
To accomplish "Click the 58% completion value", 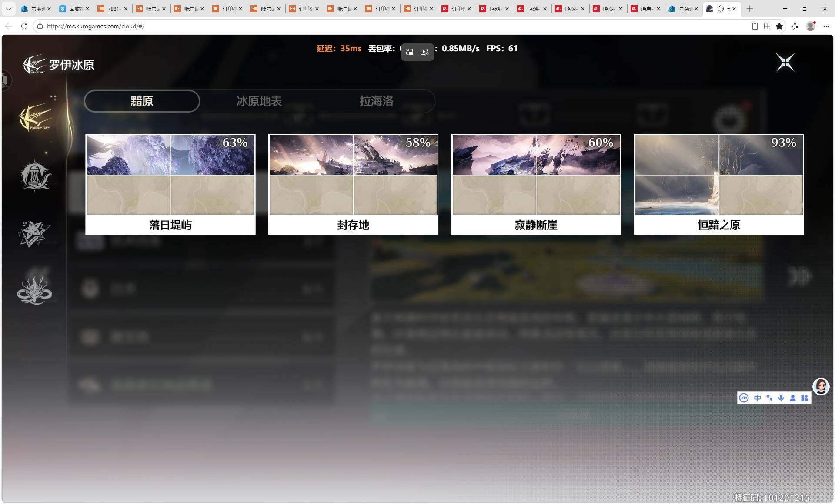I will point(418,143).
